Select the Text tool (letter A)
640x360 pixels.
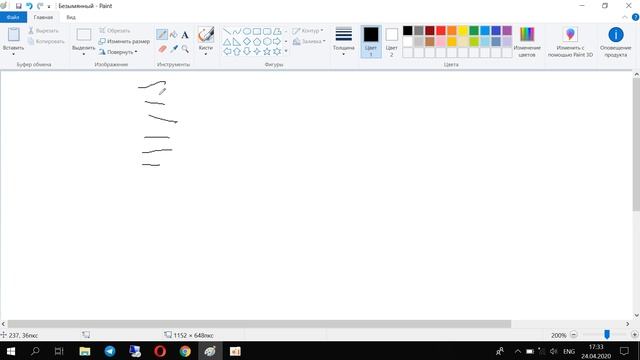tap(185, 35)
